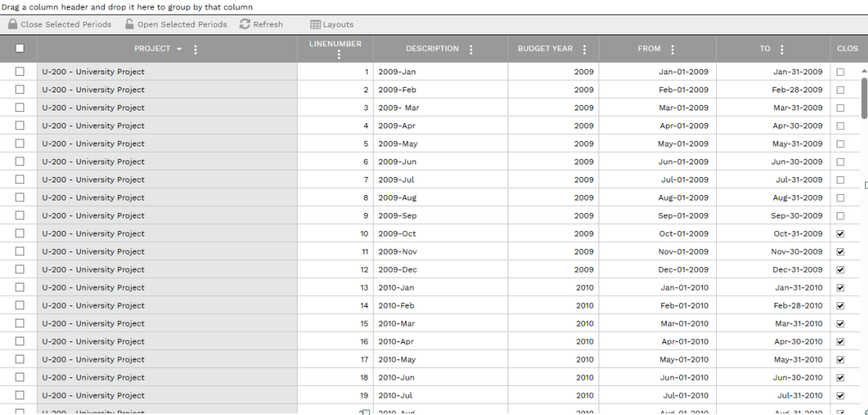Click the Close Selected Periods lock icon
The height and width of the screenshot is (415, 868).
click(x=13, y=24)
